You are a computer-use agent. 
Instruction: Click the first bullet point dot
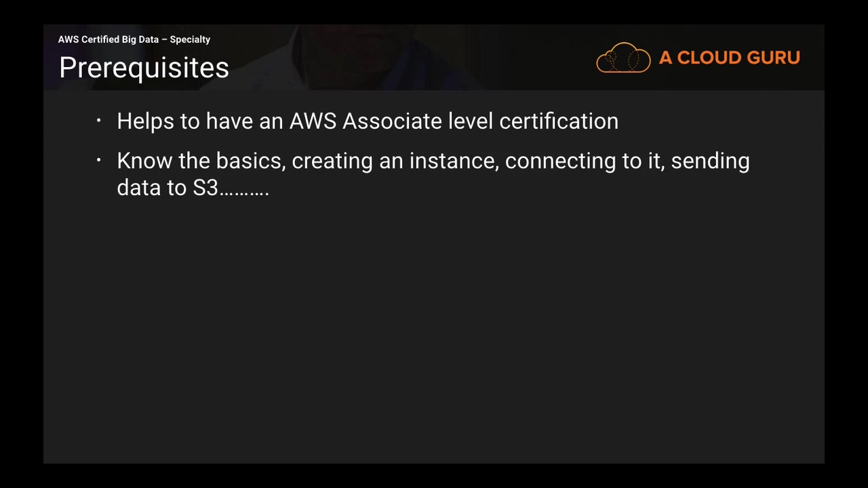[99, 121]
